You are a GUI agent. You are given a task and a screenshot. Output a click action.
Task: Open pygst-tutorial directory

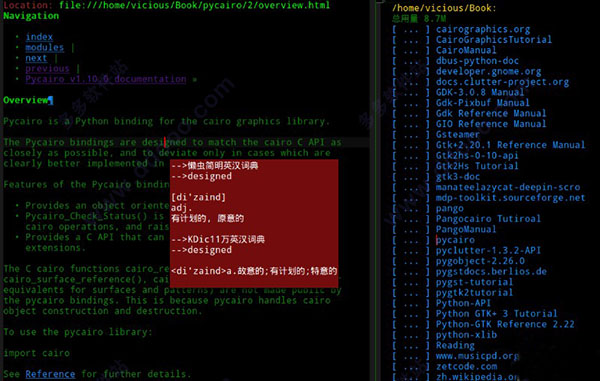[x=474, y=282]
